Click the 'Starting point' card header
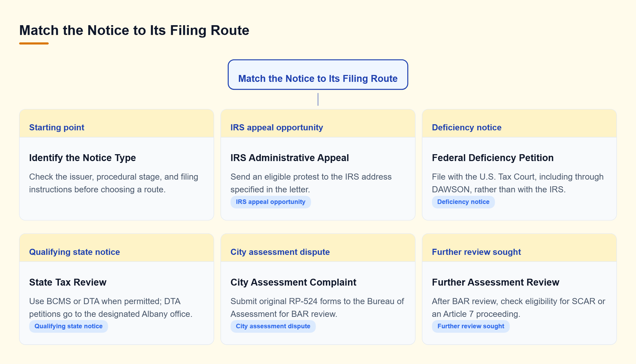The width and height of the screenshot is (636, 364). coord(117,123)
